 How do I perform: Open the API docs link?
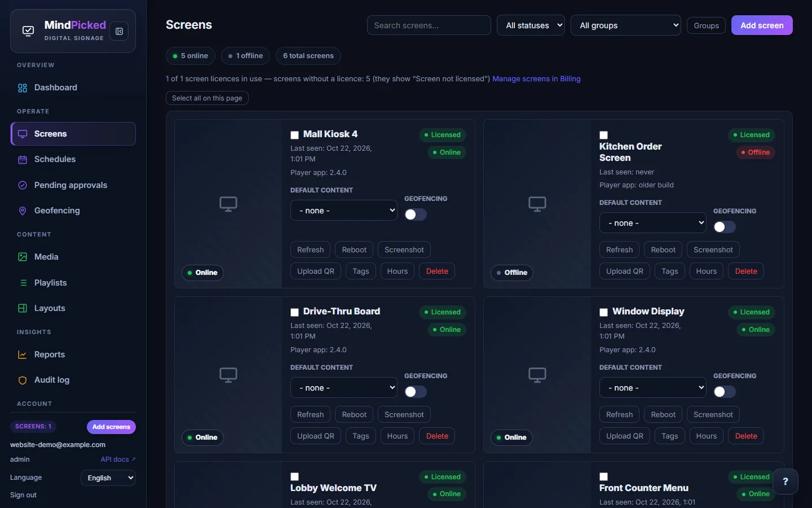pos(118,459)
